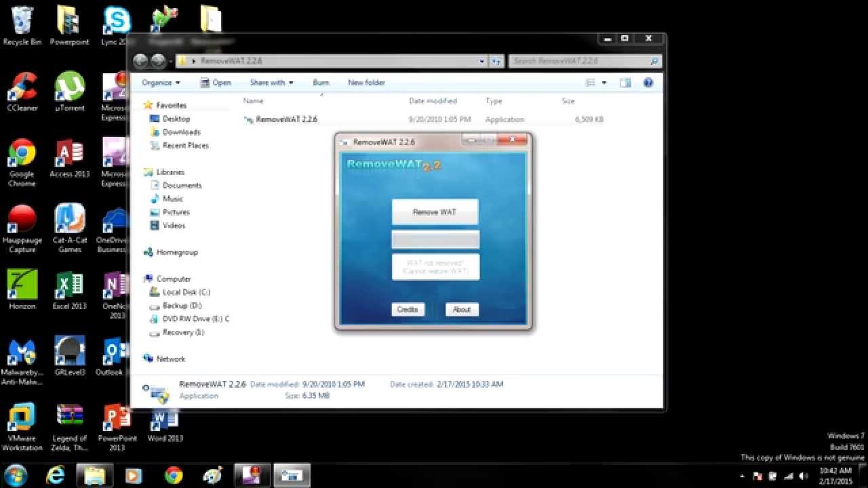Launch uTorrent from the desktop
This screenshot has width=868, height=488.
[69, 91]
